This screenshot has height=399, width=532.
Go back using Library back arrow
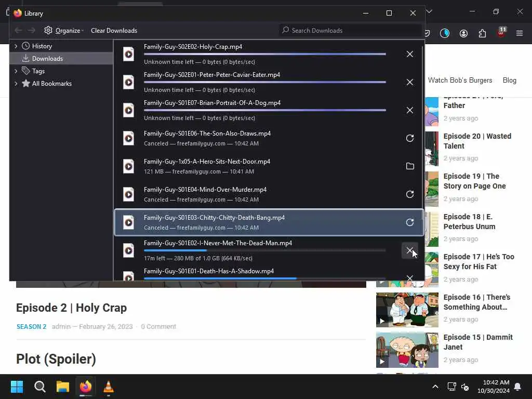pos(18,31)
